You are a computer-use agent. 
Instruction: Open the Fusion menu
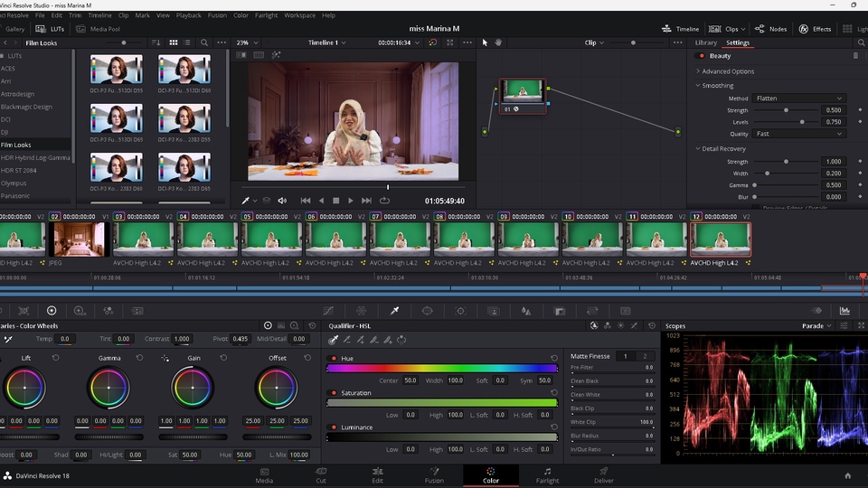coord(217,15)
